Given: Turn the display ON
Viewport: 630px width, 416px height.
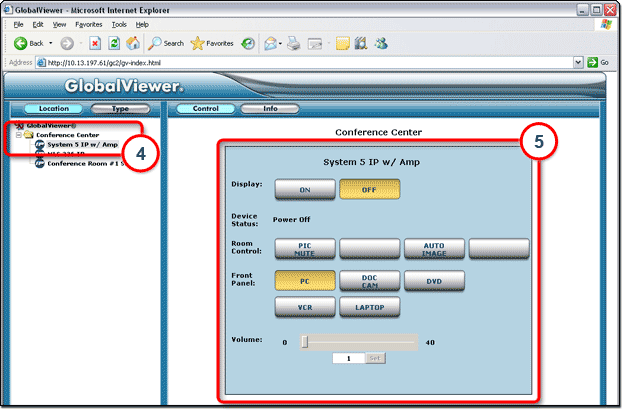Looking at the screenshot, I should [304, 189].
